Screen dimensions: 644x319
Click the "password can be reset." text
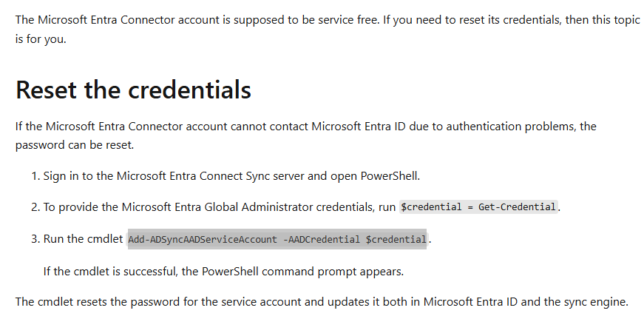75,145
